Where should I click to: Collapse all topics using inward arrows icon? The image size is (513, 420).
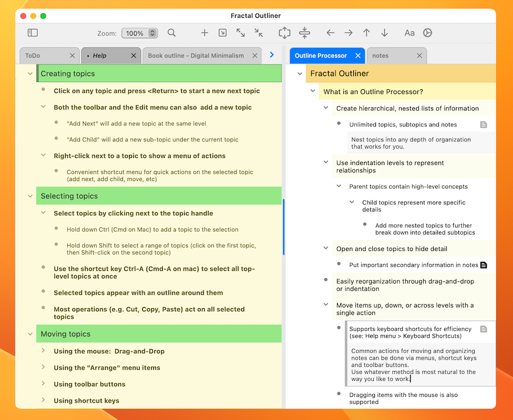pyautogui.click(x=259, y=33)
